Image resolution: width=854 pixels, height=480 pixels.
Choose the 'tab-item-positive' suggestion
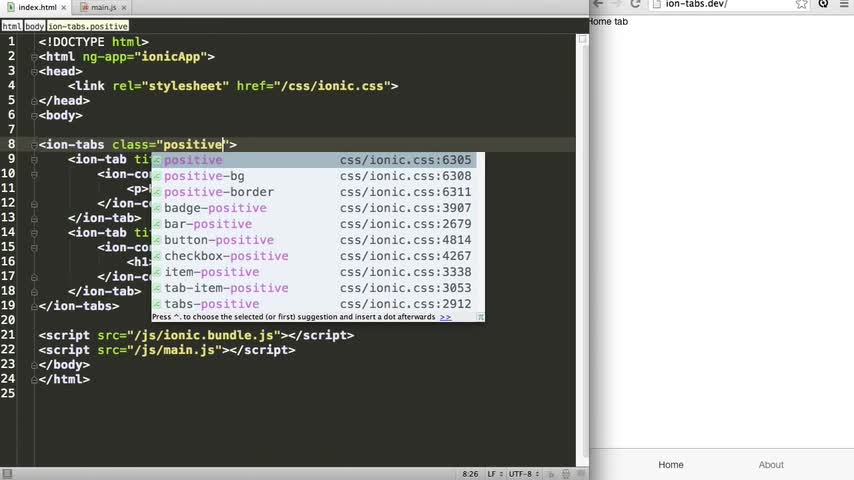(x=314, y=288)
